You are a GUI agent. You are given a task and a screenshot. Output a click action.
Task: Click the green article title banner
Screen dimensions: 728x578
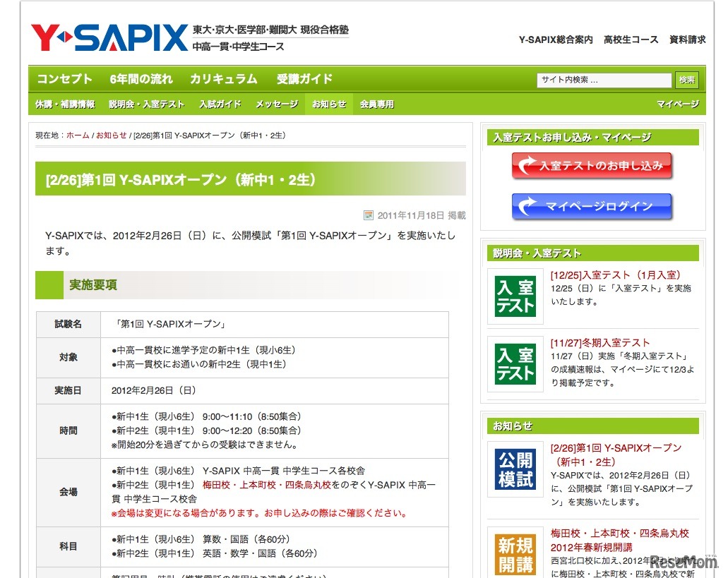click(x=250, y=179)
